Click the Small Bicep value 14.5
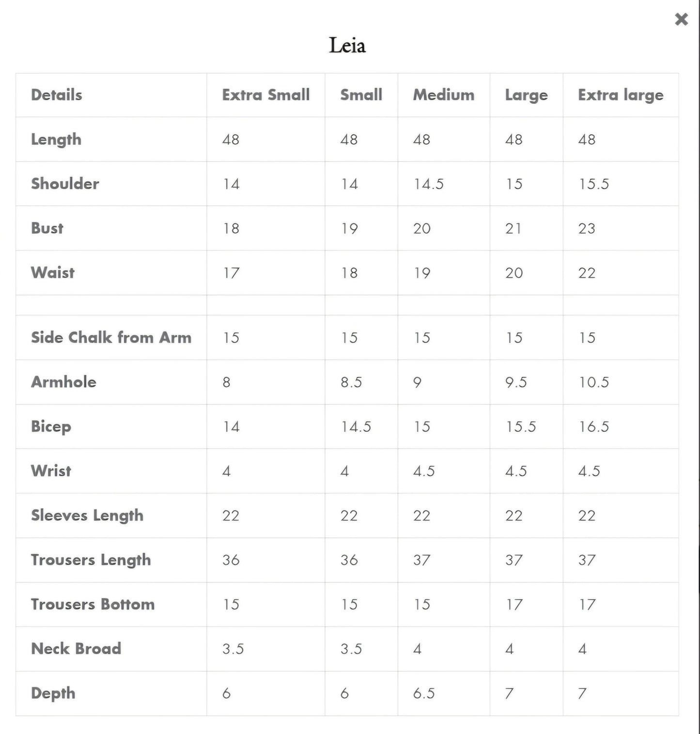700x734 pixels. (x=356, y=427)
